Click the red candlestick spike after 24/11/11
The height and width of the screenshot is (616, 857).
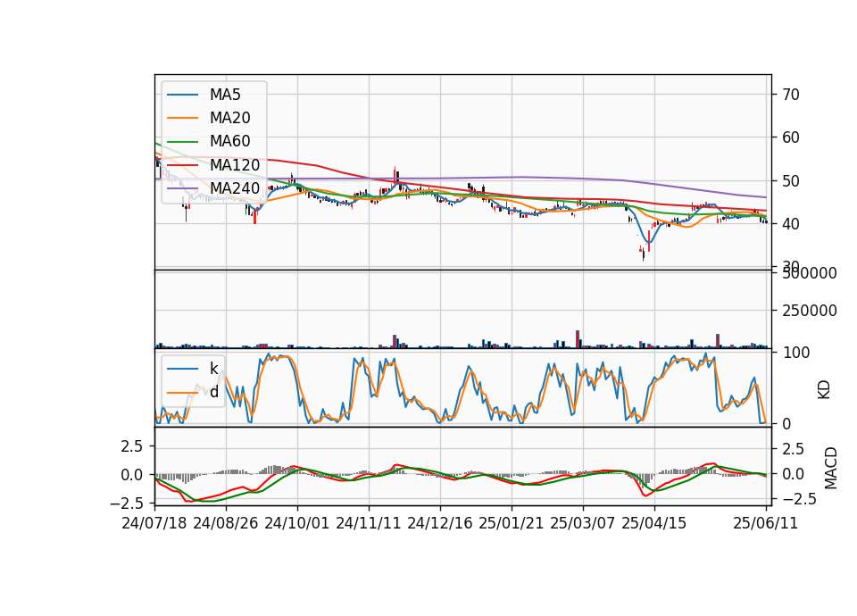click(395, 175)
